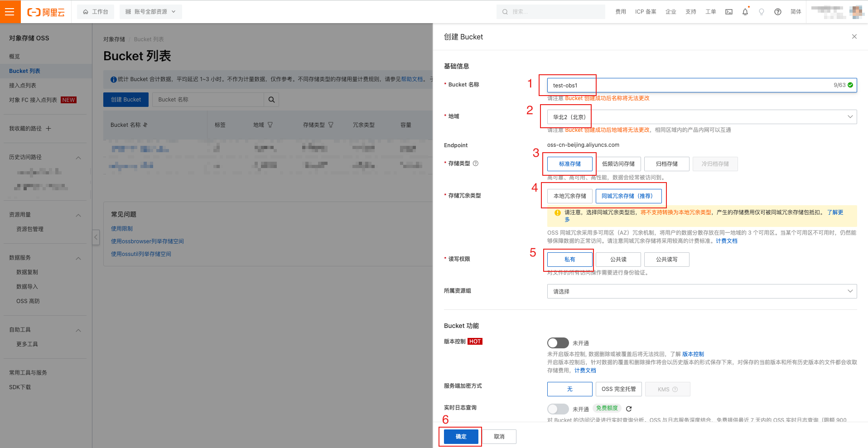Open the help question mark icon
The height and width of the screenshot is (448, 868).
tap(778, 12)
